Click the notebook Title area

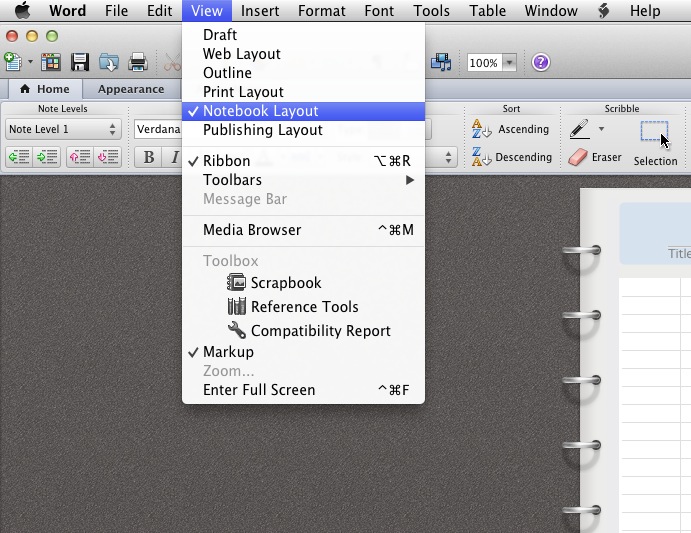(x=655, y=234)
